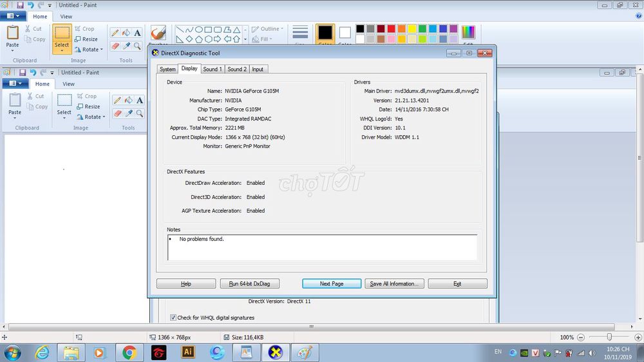Viewport: 644px width, 362px height.
Task: Open the shape Fill dropdown in main Paint
Action: click(x=262, y=39)
